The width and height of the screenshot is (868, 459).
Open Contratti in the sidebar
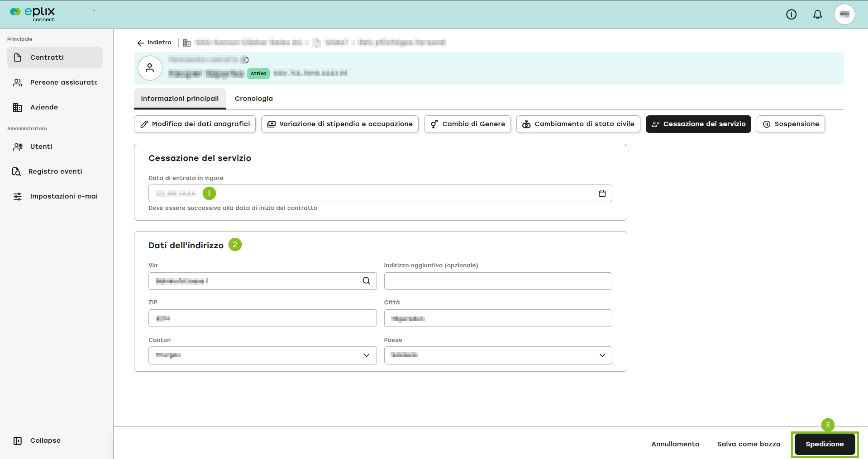point(55,57)
